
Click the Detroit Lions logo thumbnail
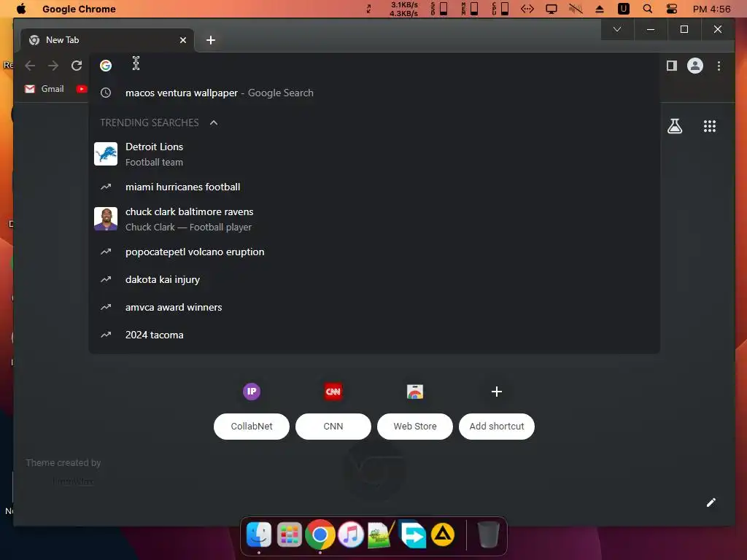coord(106,155)
